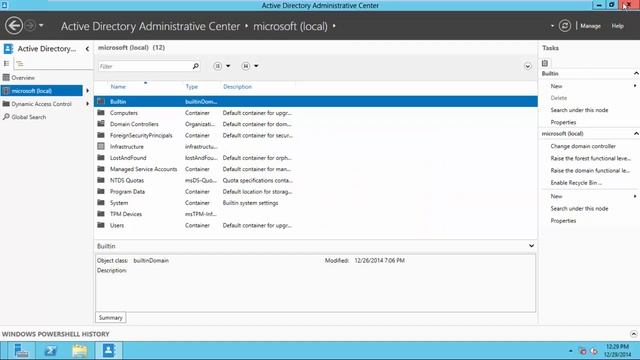Select the Computers container row
The height and width of the screenshot is (360, 640).
point(316,113)
